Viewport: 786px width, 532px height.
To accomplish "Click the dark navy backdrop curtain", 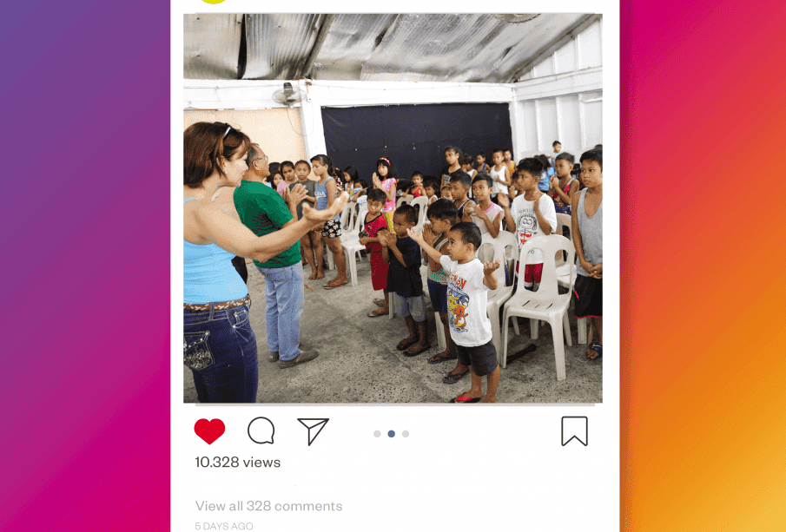I will click(416, 135).
